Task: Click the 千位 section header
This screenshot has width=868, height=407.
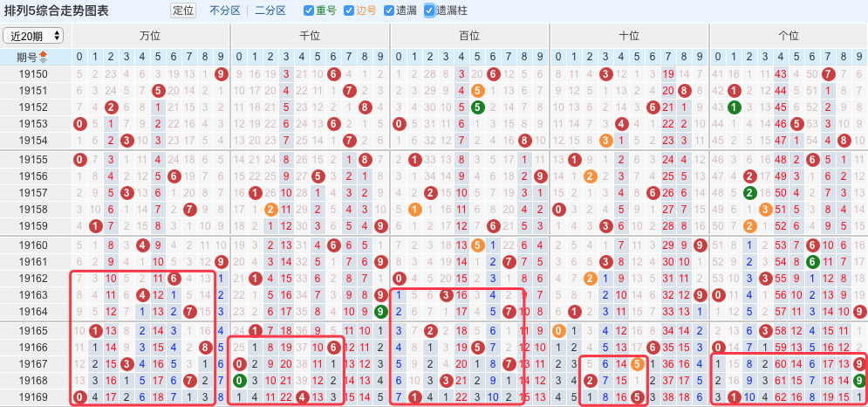Action: pyautogui.click(x=310, y=36)
